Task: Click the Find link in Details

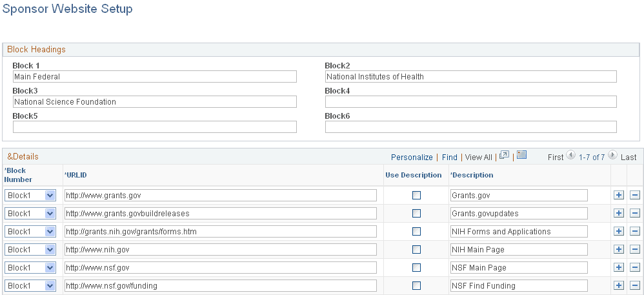Action: (449, 157)
